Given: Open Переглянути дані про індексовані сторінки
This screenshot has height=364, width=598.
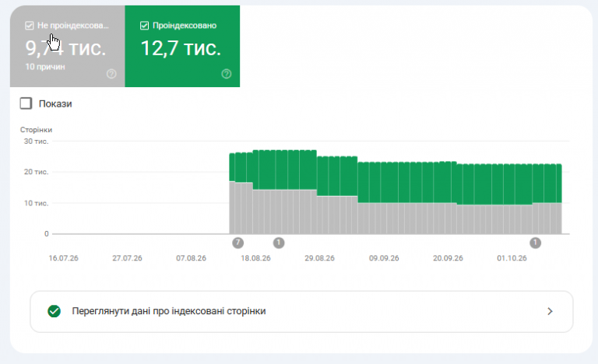Looking at the screenshot, I should (301, 311).
